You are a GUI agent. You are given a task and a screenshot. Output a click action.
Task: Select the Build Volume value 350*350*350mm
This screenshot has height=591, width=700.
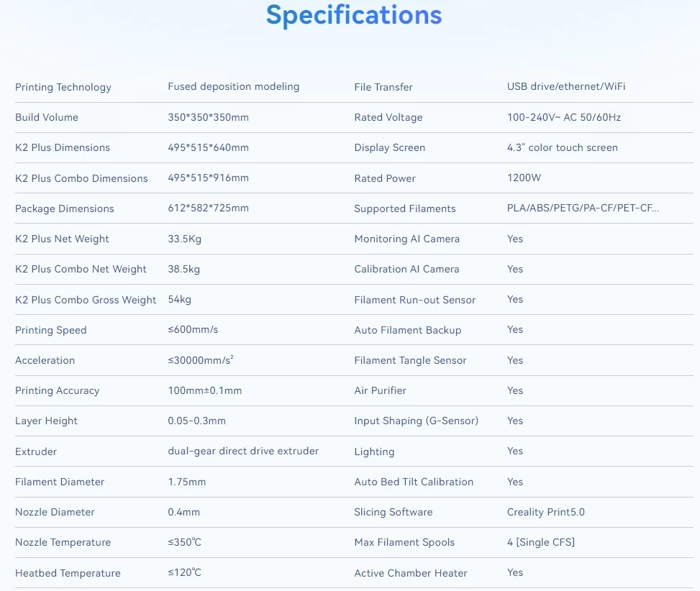[208, 117]
